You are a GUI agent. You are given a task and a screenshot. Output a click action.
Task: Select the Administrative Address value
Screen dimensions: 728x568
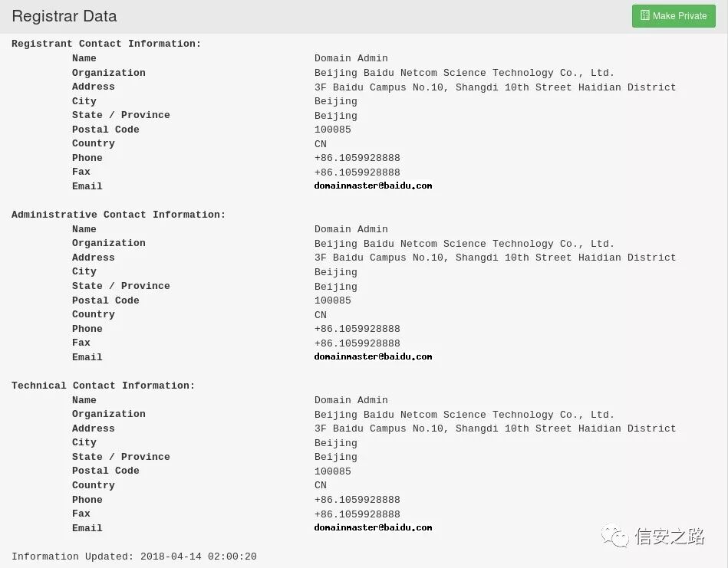pyautogui.click(x=495, y=258)
